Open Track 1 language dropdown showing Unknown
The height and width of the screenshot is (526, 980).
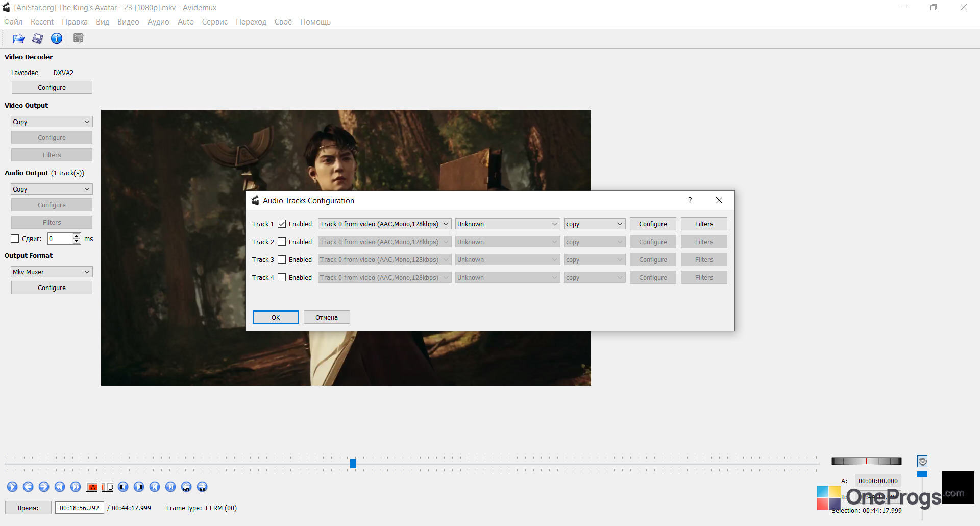click(507, 224)
